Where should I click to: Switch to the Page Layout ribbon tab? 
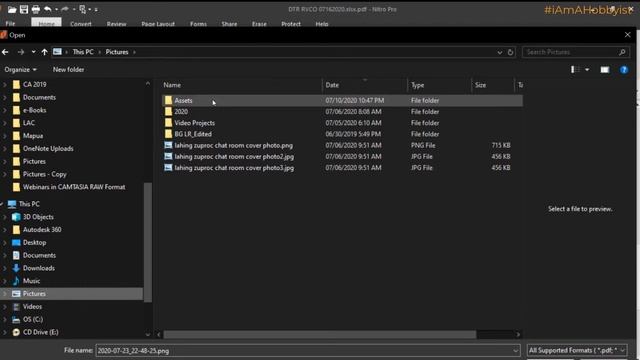click(x=158, y=24)
